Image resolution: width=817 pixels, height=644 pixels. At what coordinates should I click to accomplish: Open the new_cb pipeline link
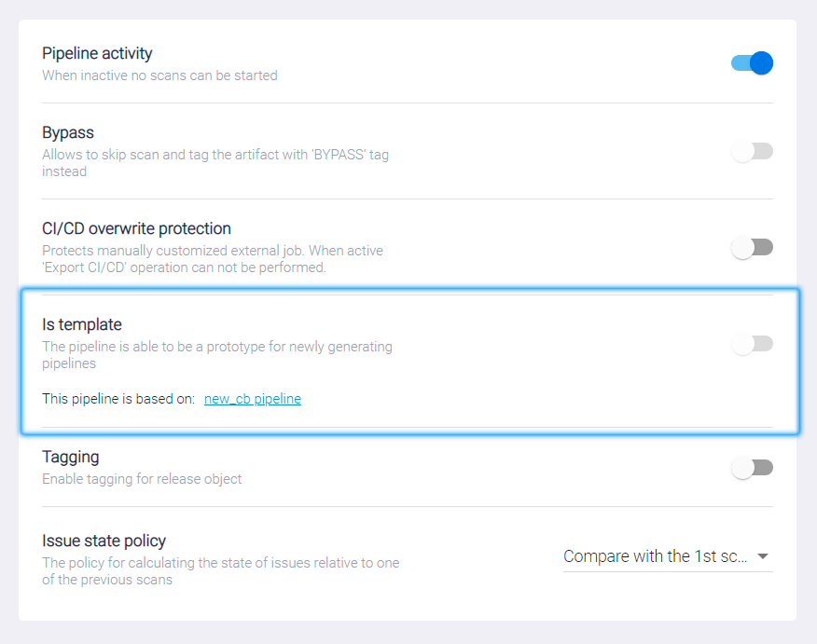click(x=253, y=399)
